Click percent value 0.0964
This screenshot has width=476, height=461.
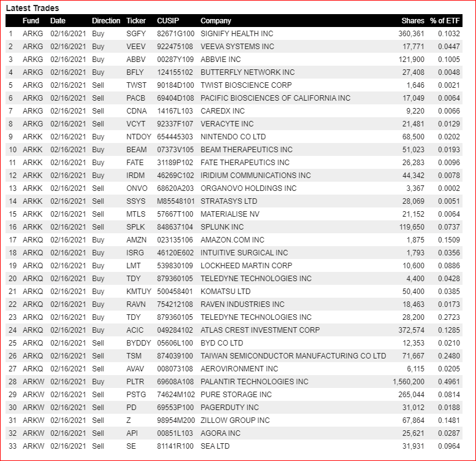click(448, 446)
